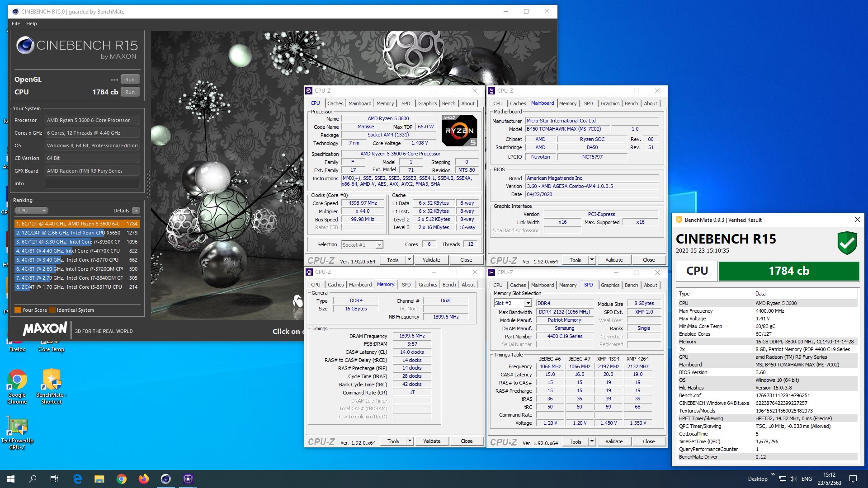Switch to Firefox on taskbar
Image resolution: width=868 pixels, height=488 pixels.
pyautogui.click(x=144, y=479)
